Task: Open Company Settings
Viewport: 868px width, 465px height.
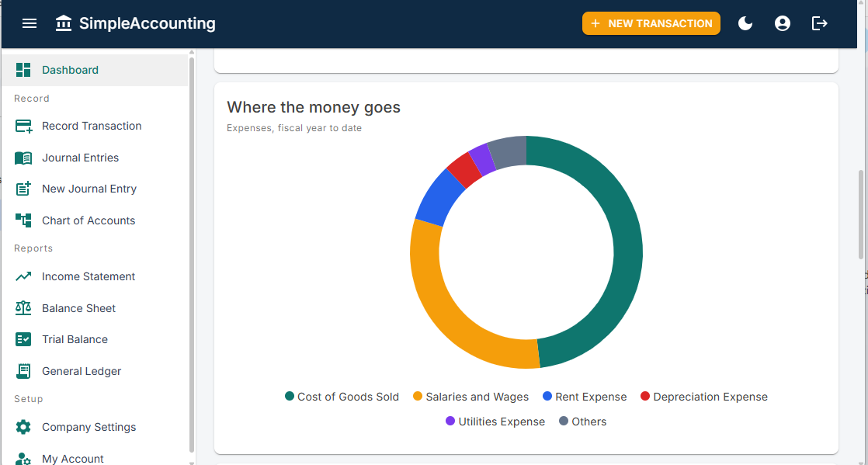Action: [x=95, y=427]
